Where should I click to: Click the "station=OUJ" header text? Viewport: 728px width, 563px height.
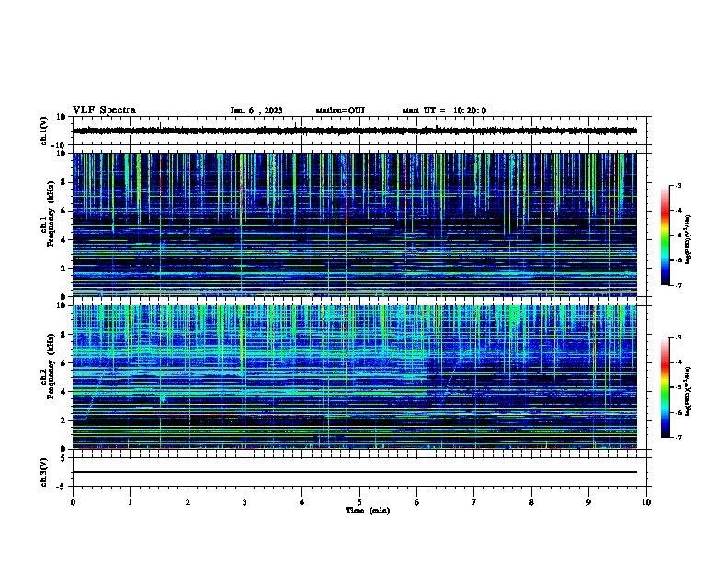coord(340,110)
